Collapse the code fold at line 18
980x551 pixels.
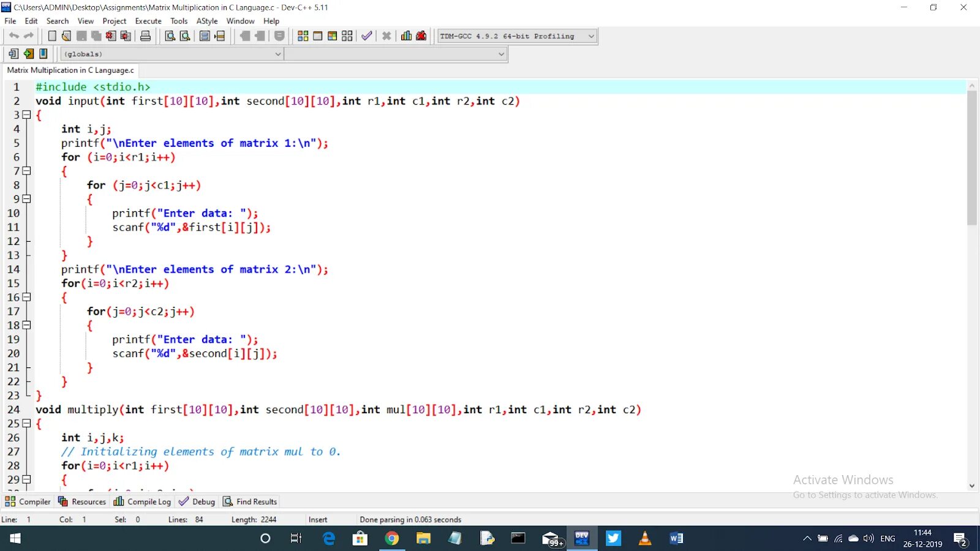tap(26, 325)
